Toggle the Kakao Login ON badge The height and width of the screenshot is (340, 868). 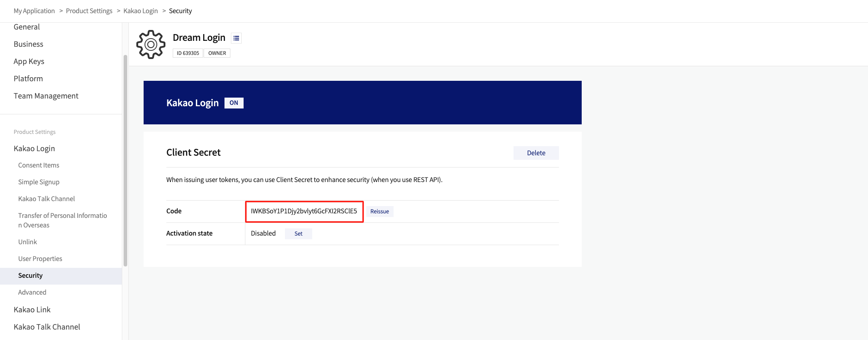click(x=234, y=103)
